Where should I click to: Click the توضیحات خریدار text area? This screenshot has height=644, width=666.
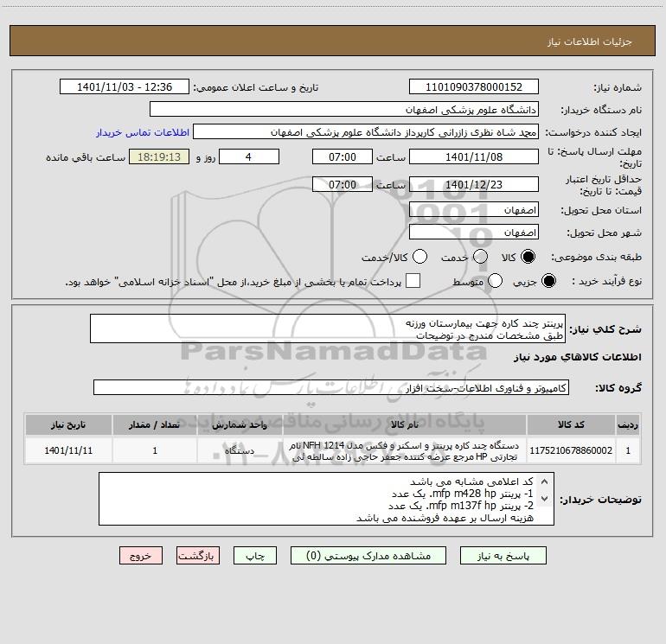pos(326,499)
